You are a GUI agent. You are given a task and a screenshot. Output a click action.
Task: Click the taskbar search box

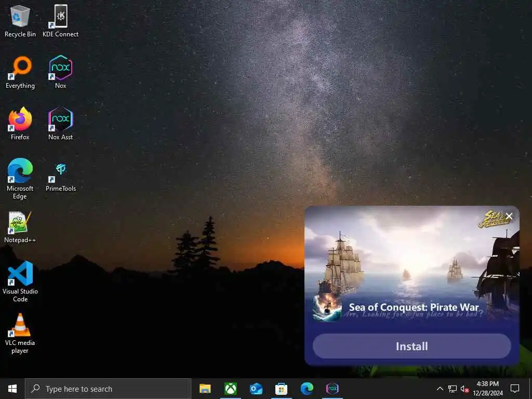coord(108,389)
